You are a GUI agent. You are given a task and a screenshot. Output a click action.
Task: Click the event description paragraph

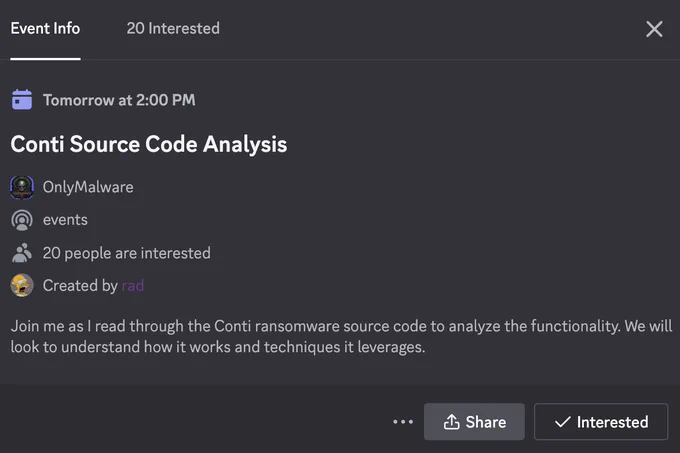pos(341,336)
